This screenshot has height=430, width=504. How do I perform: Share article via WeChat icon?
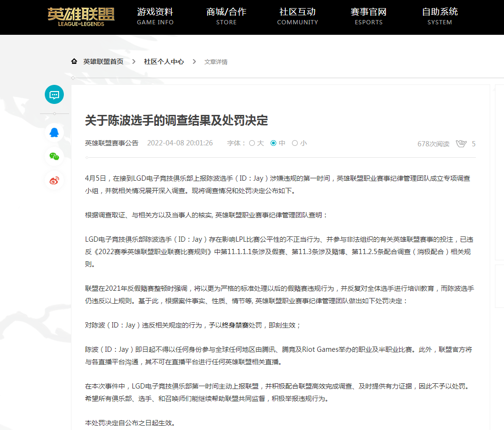pyautogui.click(x=54, y=156)
